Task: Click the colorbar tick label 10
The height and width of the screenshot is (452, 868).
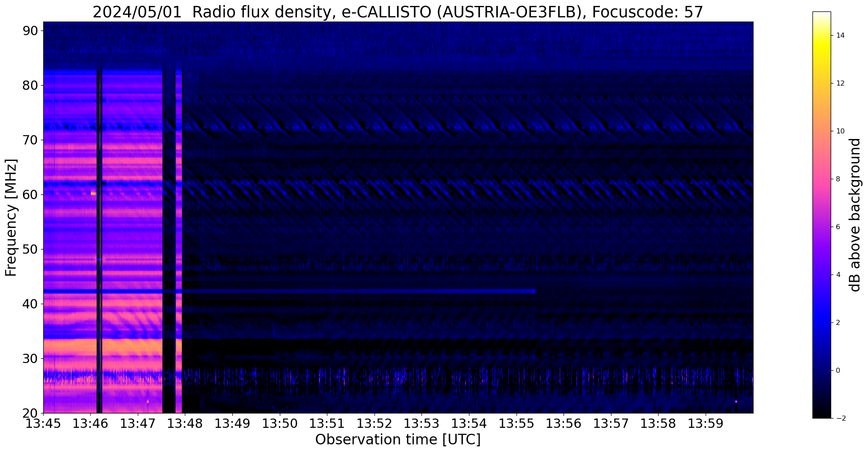Action: (x=840, y=131)
